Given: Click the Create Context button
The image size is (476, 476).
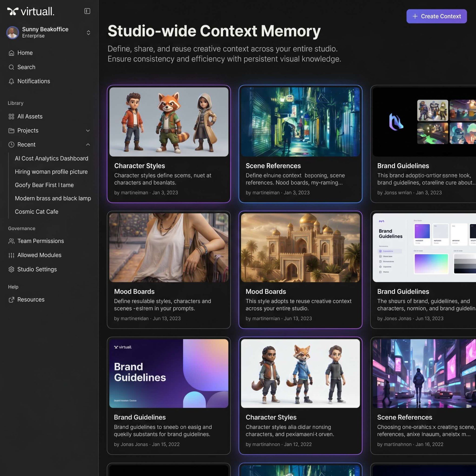Looking at the screenshot, I should pyautogui.click(x=437, y=16).
